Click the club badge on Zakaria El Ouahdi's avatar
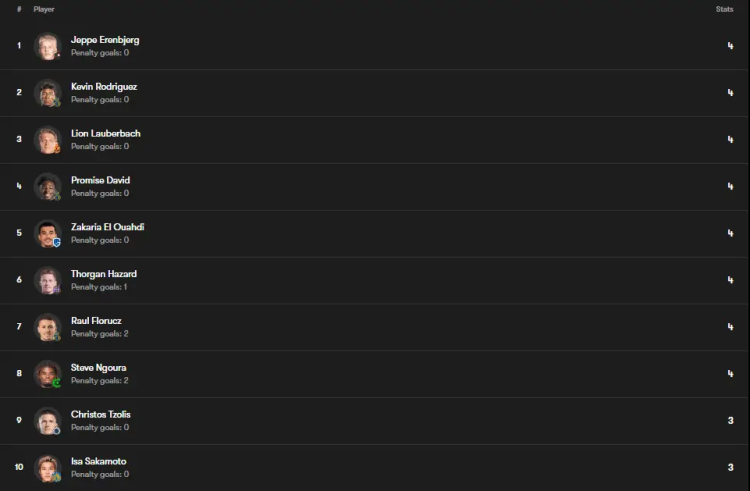Image resolution: width=750 pixels, height=491 pixels. pos(57,243)
